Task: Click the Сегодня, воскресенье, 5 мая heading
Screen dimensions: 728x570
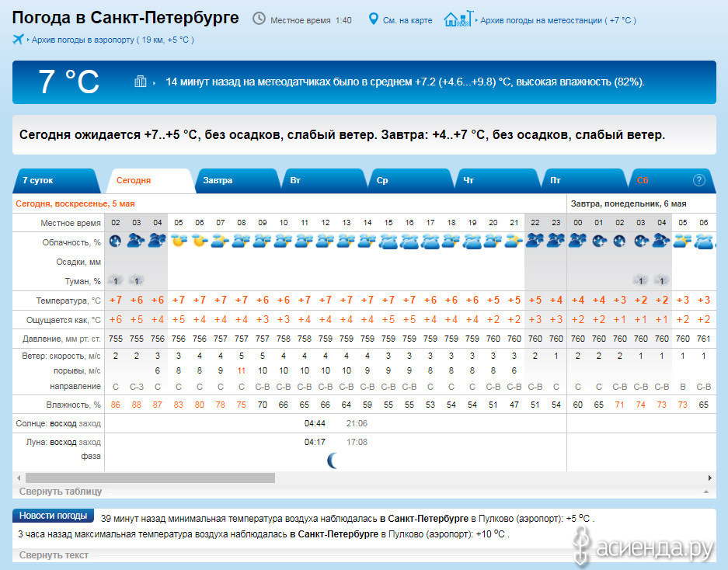Action: pos(75,203)
